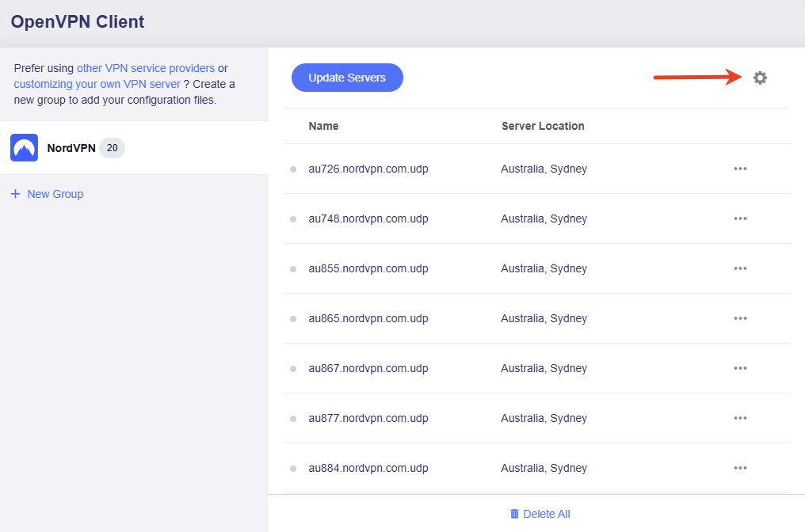
Task: Click ellipsis menu for au884.nordvpn.com.udp
Action: (x=740, y=468)
